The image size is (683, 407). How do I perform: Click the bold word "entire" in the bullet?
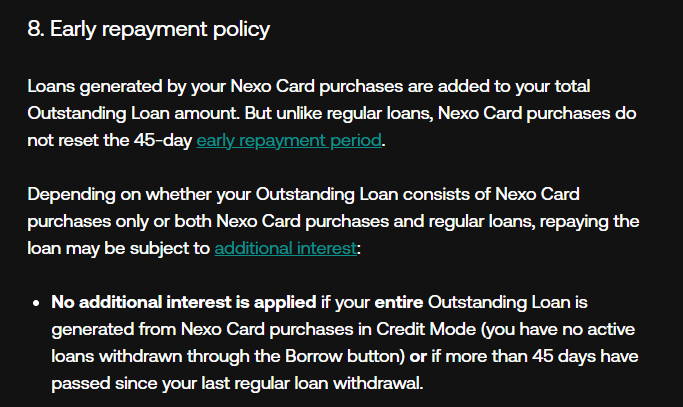coord(399,302)
